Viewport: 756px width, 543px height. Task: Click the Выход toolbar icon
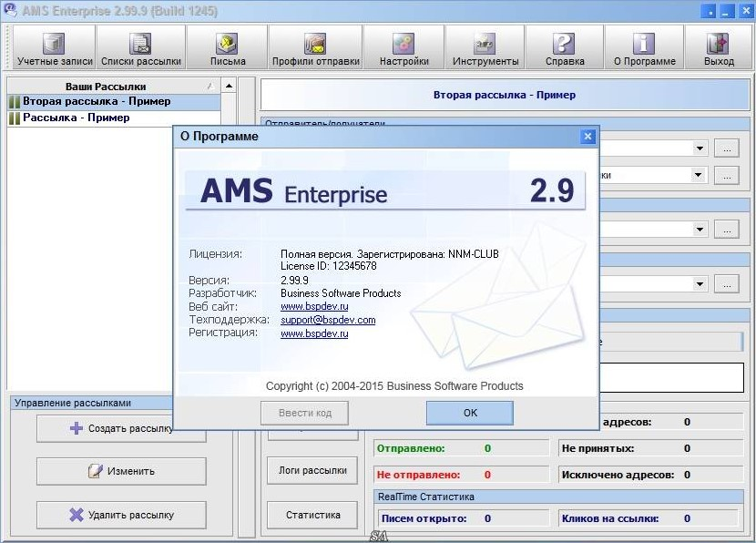coord(719,48)
